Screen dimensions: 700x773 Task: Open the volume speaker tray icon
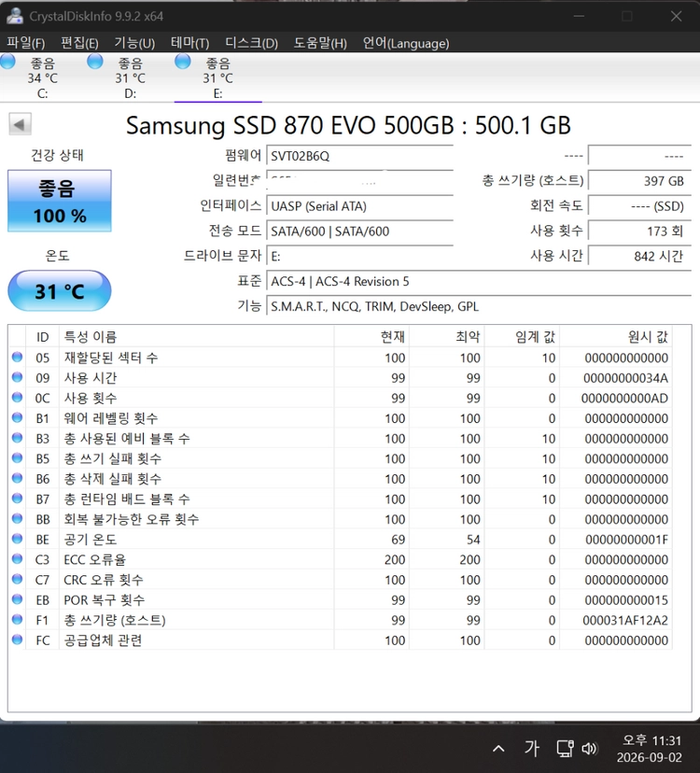(589, 749)
